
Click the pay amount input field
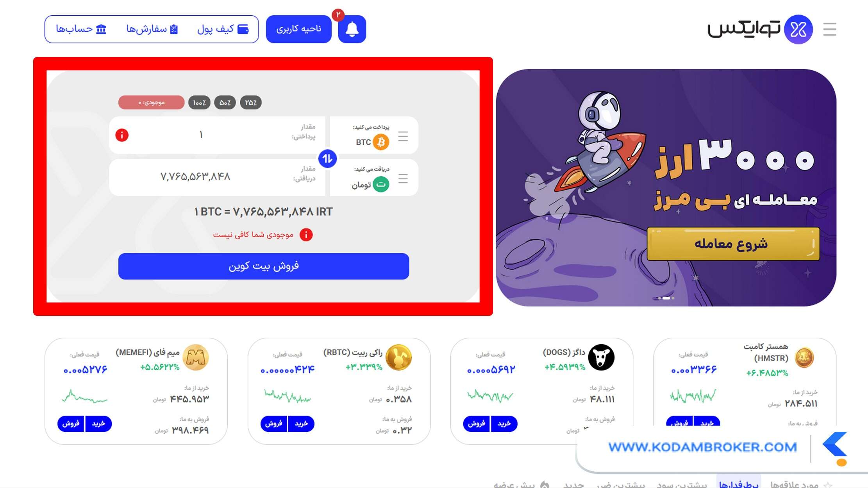(217, 135)
